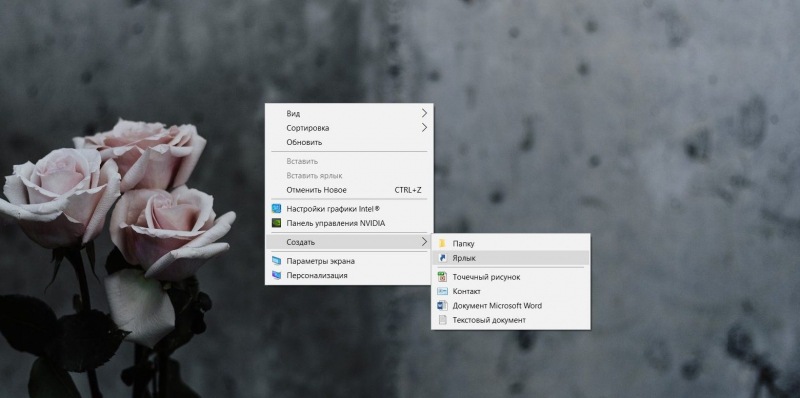Click Отменить Новое menu entry
Screen dimensions: 800x398
(x=349, y=190)
